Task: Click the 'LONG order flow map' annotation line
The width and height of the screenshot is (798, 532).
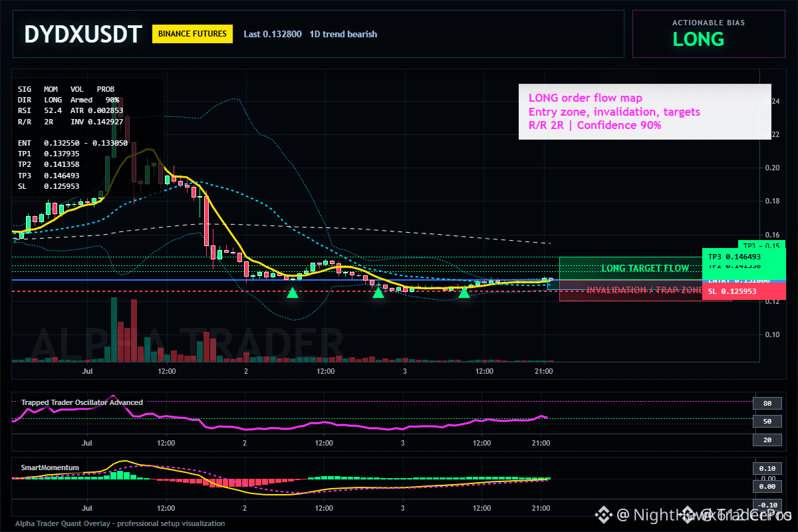Action: point(585,98)
